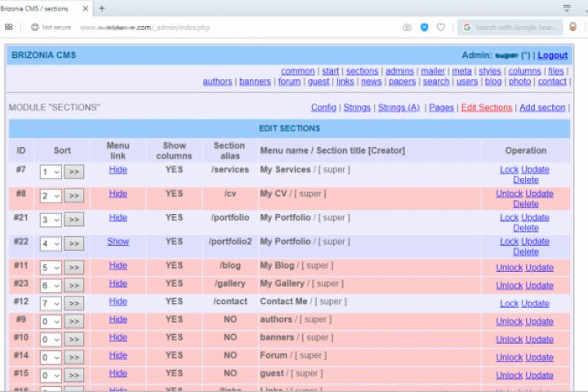588x392 pixels.
Task: Update the banners section
Action: pos(539,340)
